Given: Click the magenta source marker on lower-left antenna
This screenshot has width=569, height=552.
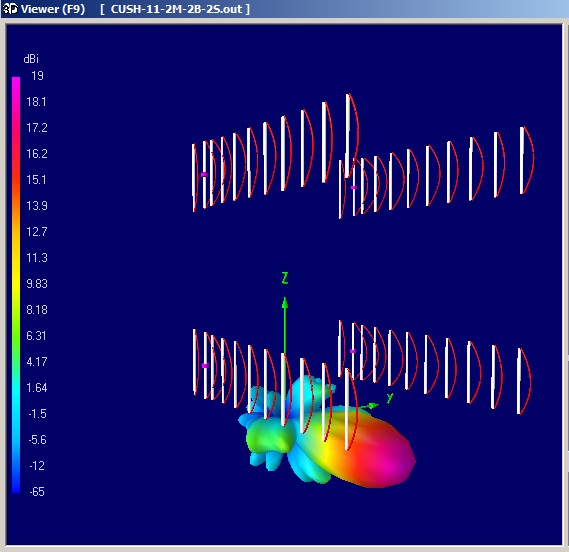Looking at the screenshot, I should pyautogui.click(x=205, y=366).
